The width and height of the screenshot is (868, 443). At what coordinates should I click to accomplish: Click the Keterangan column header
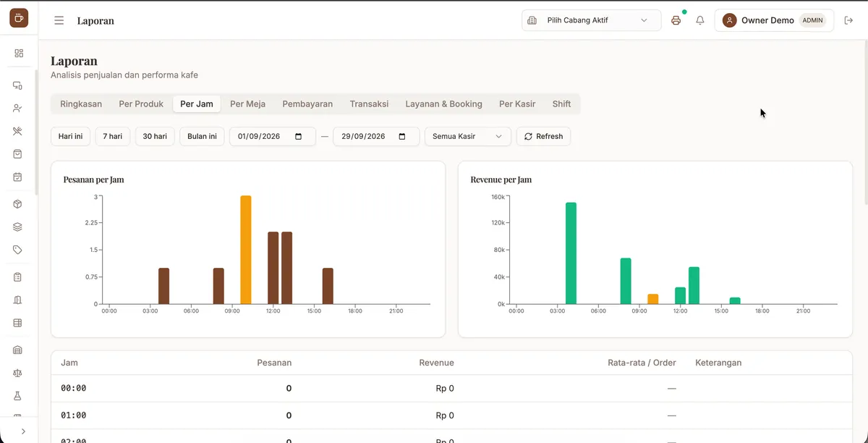[718, 363]
